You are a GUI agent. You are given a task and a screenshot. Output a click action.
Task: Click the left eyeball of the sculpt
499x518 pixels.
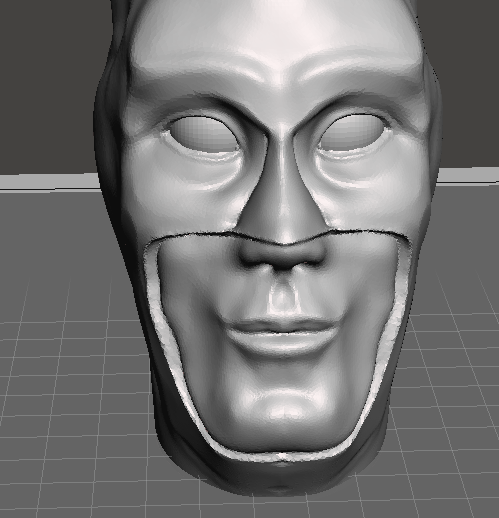pos(206,134)
